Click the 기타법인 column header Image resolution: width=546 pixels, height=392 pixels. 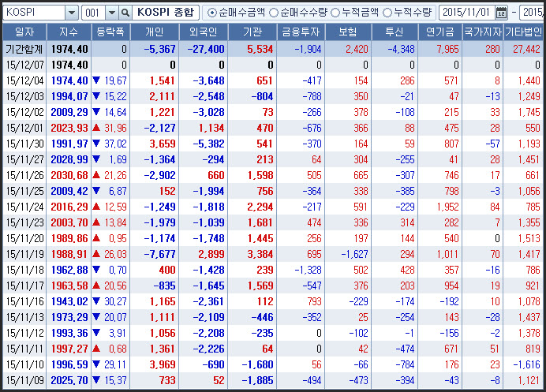tap(523, 32)
